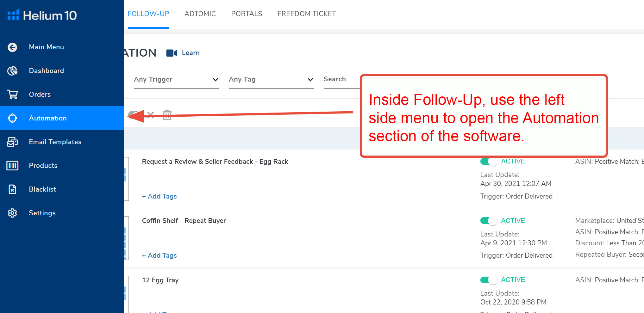This screenshot has height=313, width=644.
Task: Open the Blacklist page
Action: coord(62,189)
